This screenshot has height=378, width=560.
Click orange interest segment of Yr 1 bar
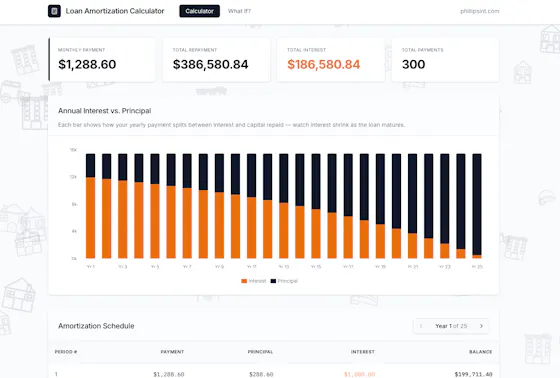[91, 218]
